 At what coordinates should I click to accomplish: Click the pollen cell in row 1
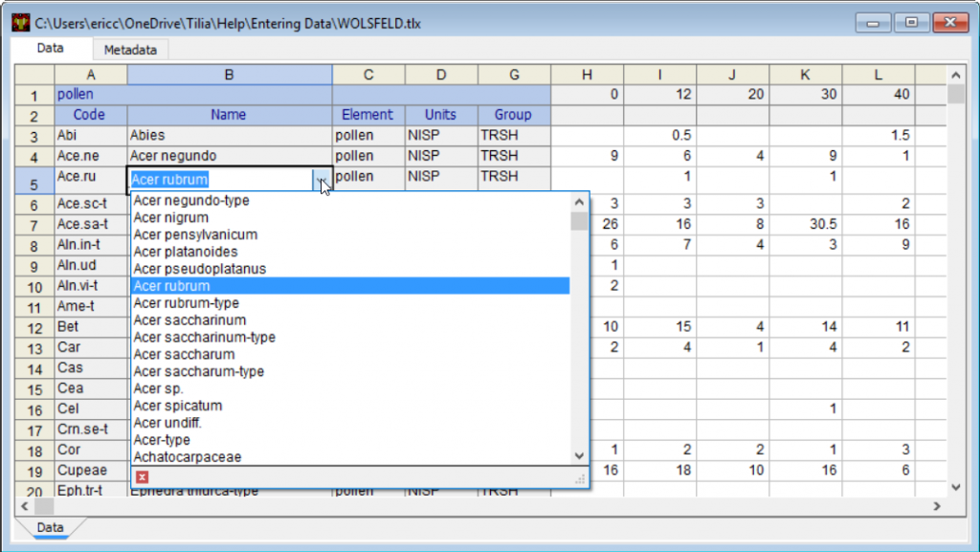coord(193,95)
